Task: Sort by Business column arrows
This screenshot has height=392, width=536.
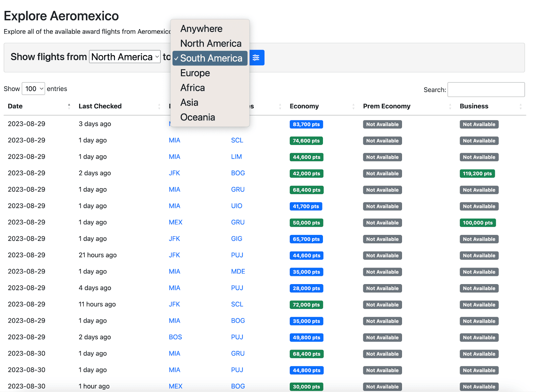Action: pos(521,106)
